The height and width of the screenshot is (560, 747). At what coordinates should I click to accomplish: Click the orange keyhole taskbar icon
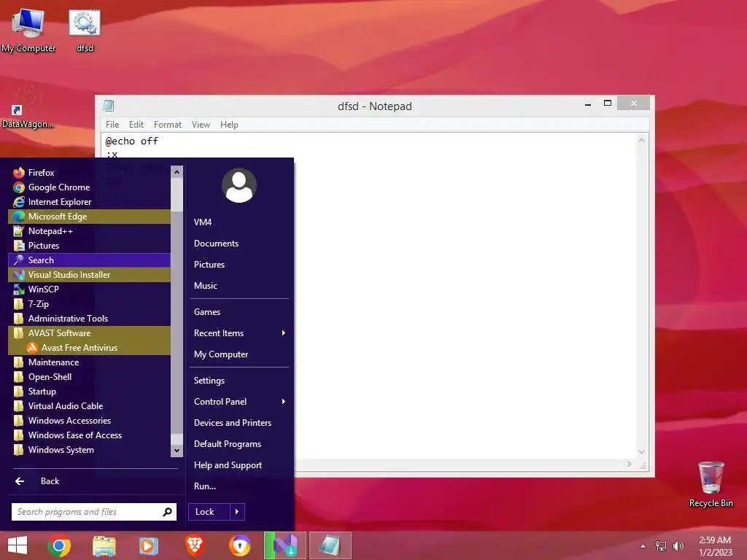pos(239,545)
